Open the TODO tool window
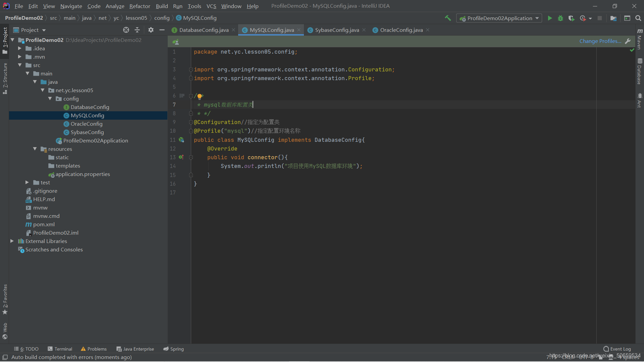644x362 pixels. click(x=26, y=349)
